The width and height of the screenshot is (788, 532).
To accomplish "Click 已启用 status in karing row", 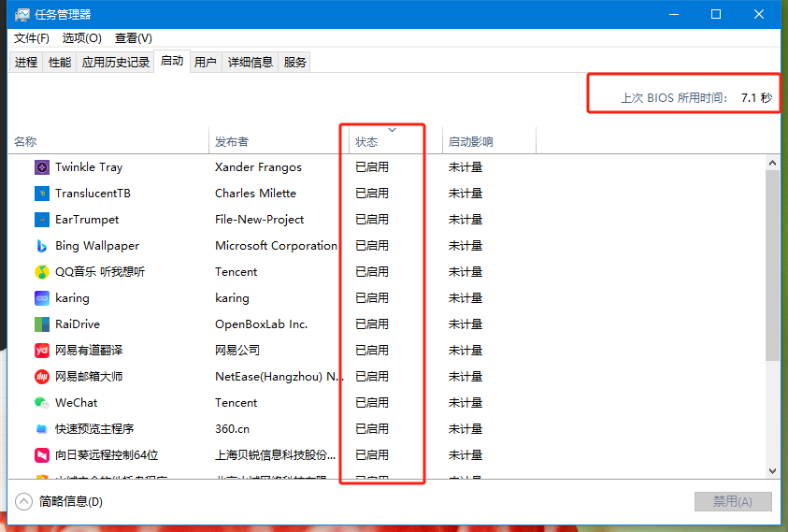I will pos(372,297).
